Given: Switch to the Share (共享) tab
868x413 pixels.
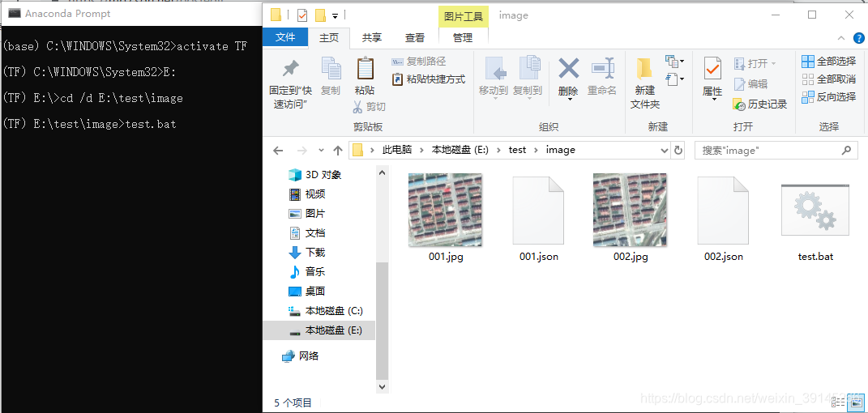Looking at the screenshot, I should coord(371,37).
